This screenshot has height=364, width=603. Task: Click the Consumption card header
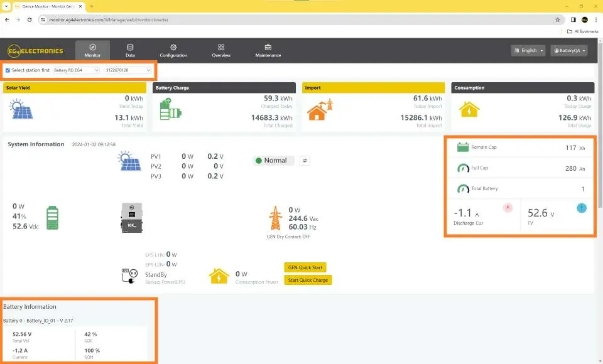(x=523, y=88)
